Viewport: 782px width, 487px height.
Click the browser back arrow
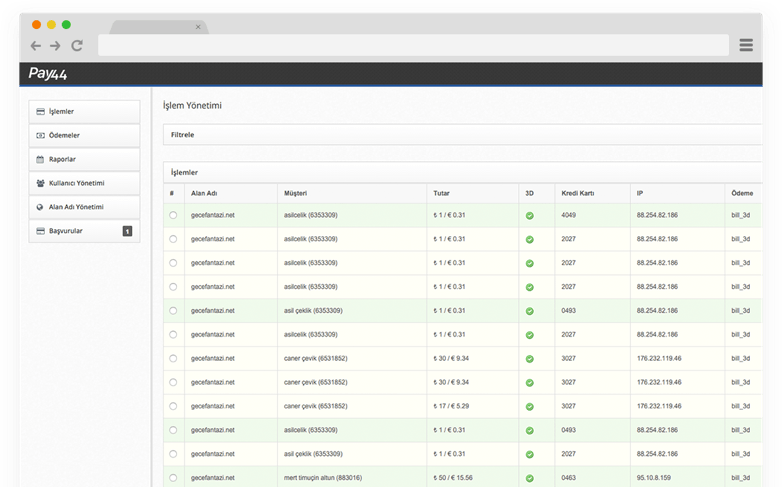point(36,46)
